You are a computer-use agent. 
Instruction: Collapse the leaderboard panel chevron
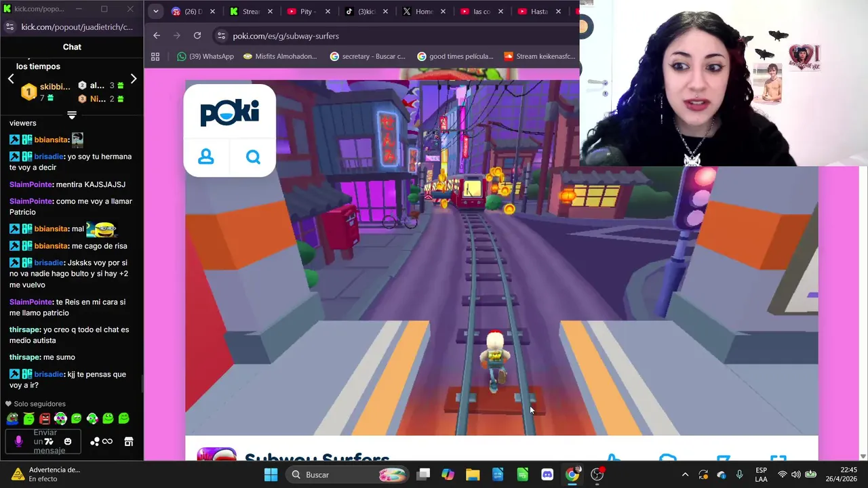(x=72, y=115)
